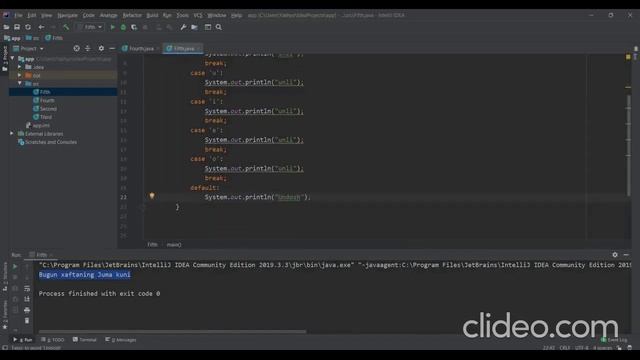
Task: Click the main() breadcrumb below the editor
Action: (x=174, y=244)
